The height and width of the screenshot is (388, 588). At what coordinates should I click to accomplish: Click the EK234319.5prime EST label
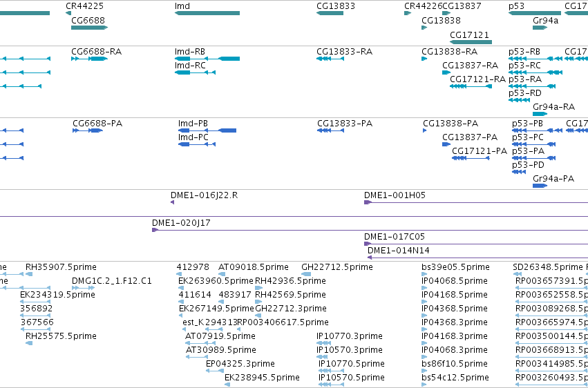coord(57,295)
